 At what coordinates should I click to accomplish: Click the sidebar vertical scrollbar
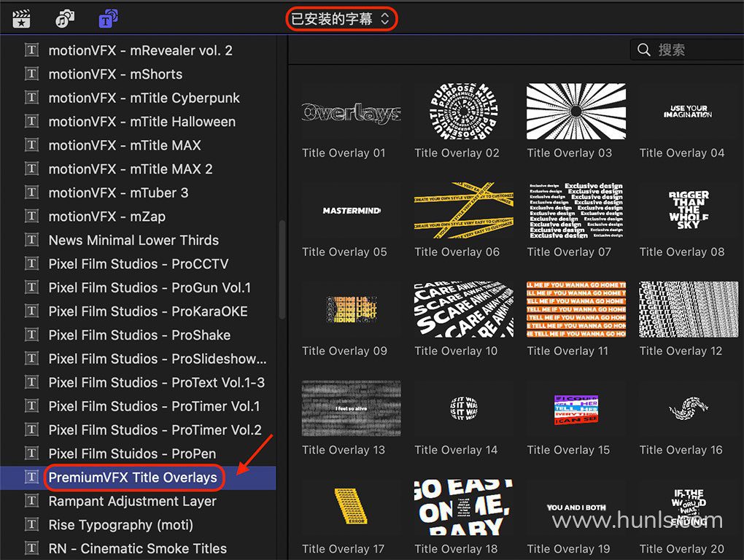pyautogui.click(x=282, y=269)
